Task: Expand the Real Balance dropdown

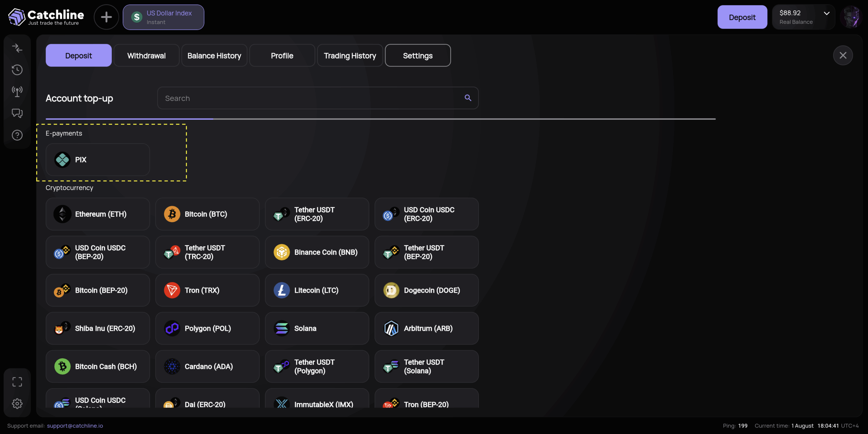Action: click(827, 13)
